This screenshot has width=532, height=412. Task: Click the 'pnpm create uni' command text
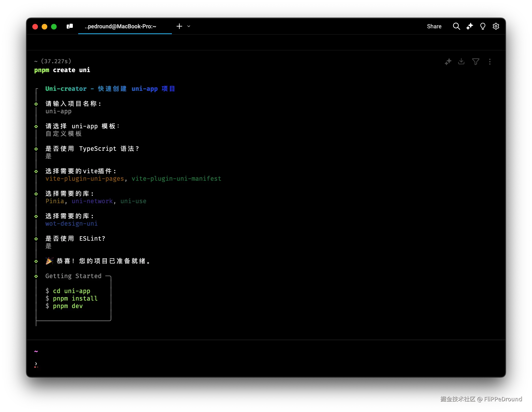point(62,70)
